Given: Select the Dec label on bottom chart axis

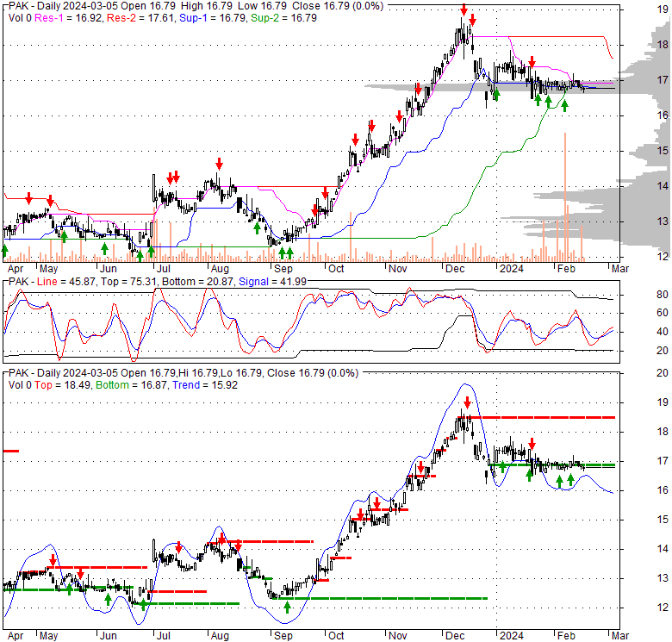Looking at the screenshot, I should (x=455, y=636).
